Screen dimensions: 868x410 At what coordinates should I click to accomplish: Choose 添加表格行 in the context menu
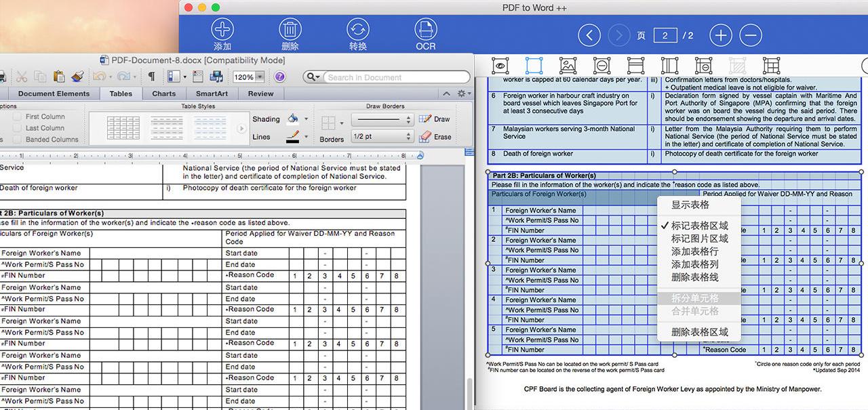click(699, 251)
